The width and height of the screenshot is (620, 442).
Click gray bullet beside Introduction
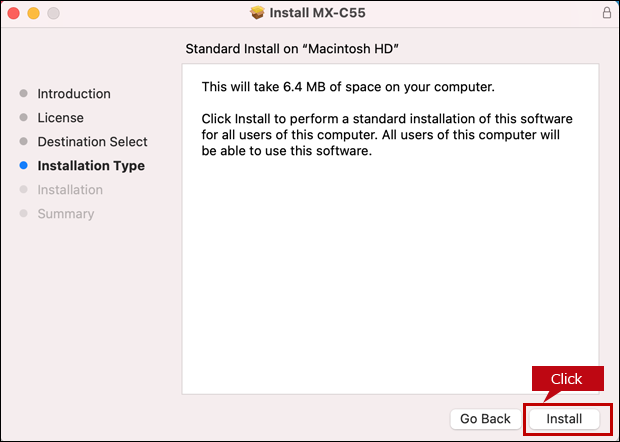[x=24, y=94]
